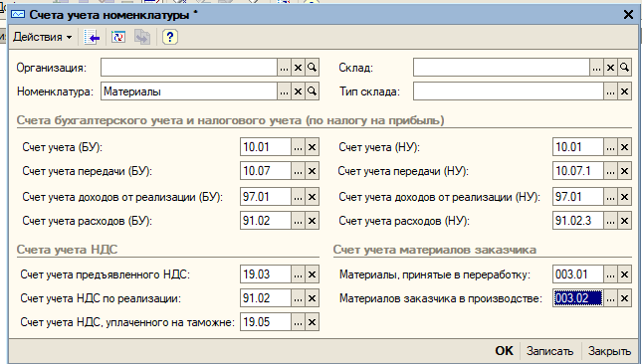
Task: Clear the Номенклатура field with X icon
Action: 298,91
